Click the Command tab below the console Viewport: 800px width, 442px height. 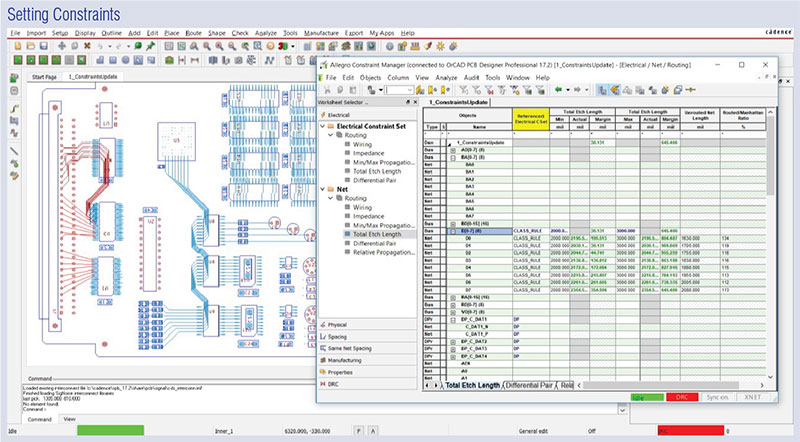pyautogui.click(x=39, y=419)
